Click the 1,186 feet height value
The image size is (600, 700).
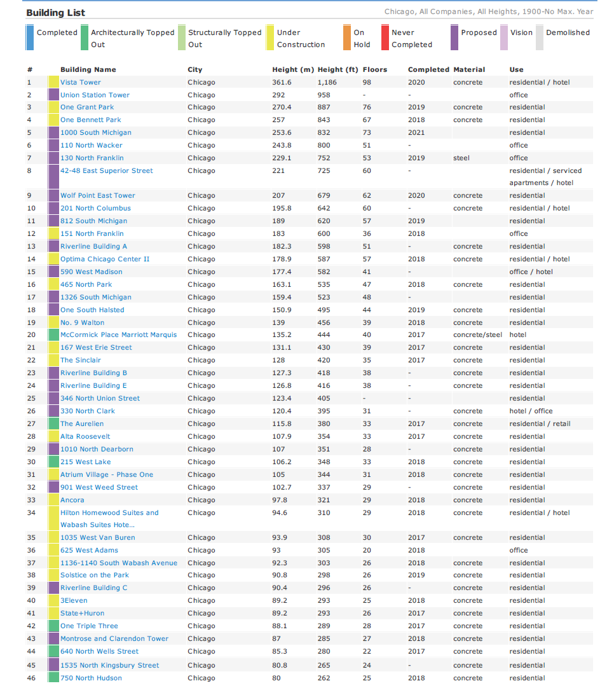327,82
